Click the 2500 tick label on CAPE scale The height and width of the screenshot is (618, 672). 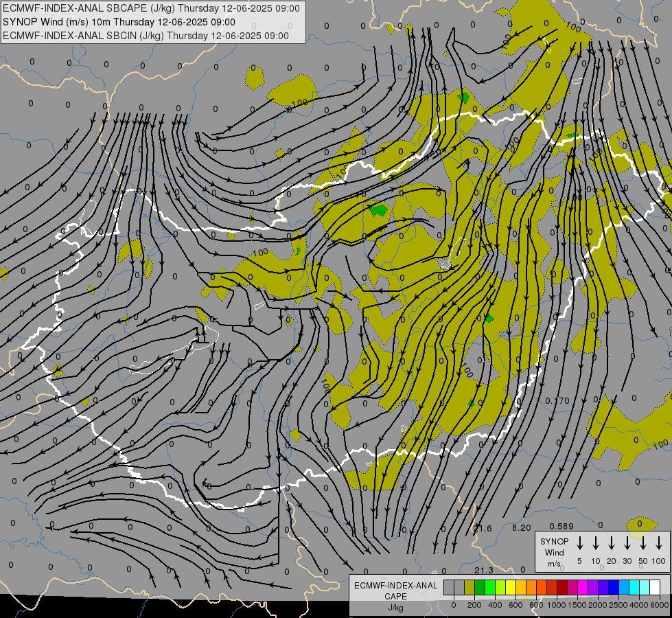point(618,605)
